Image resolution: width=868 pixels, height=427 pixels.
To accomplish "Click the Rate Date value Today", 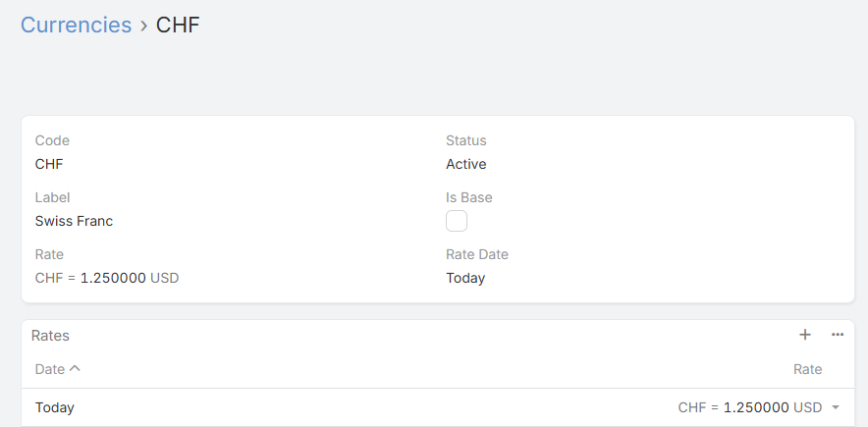I will coord(465,278).
